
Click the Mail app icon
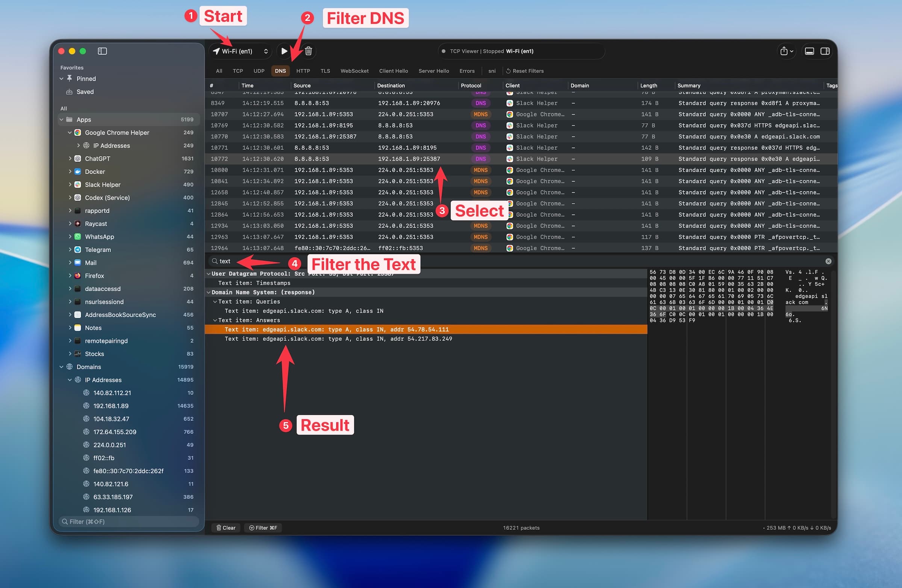click(78, 263)
